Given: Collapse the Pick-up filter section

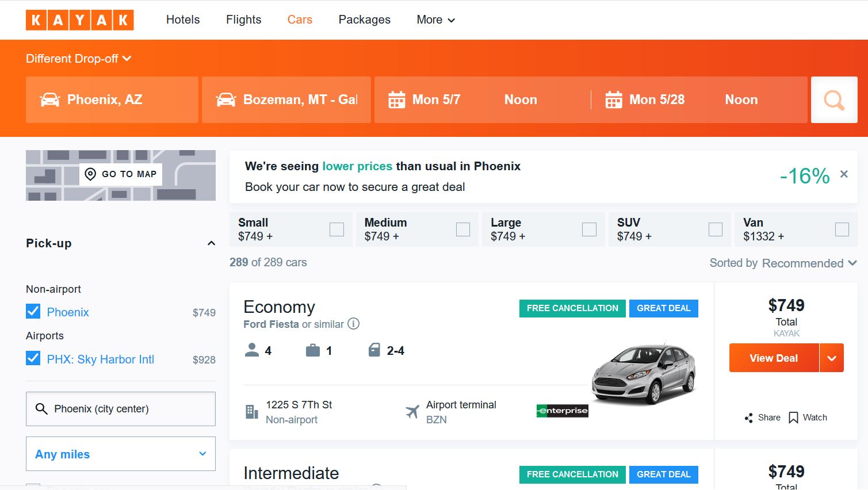Looking at the screenshot, I should click(211, 243).
